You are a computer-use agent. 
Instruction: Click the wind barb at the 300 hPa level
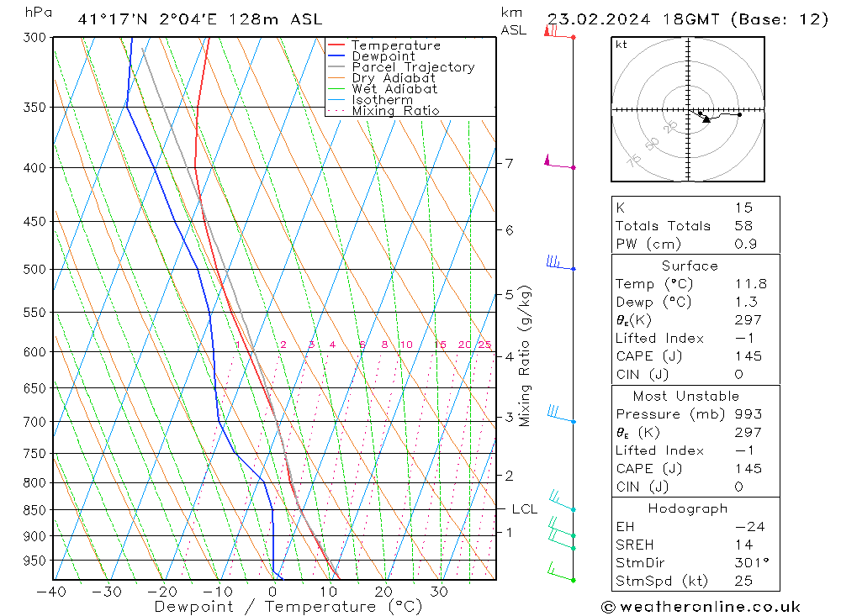pyautogui.click(x=559, y=32)
